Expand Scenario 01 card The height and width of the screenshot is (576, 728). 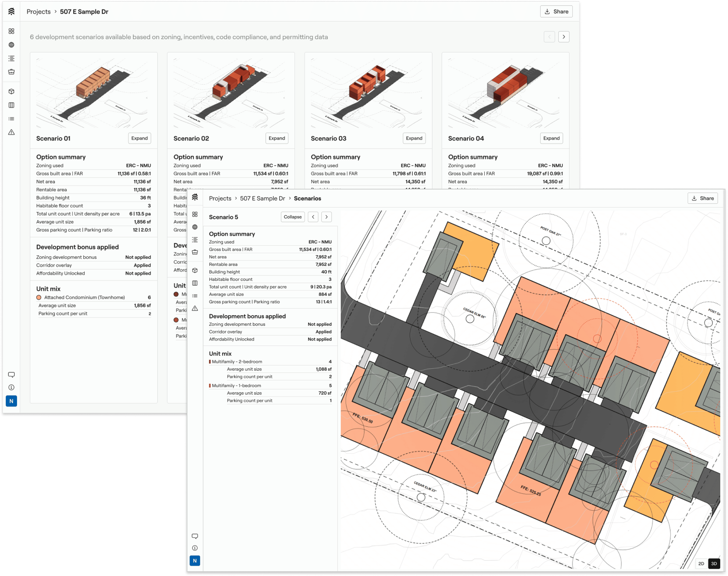[x=140, y=138]
